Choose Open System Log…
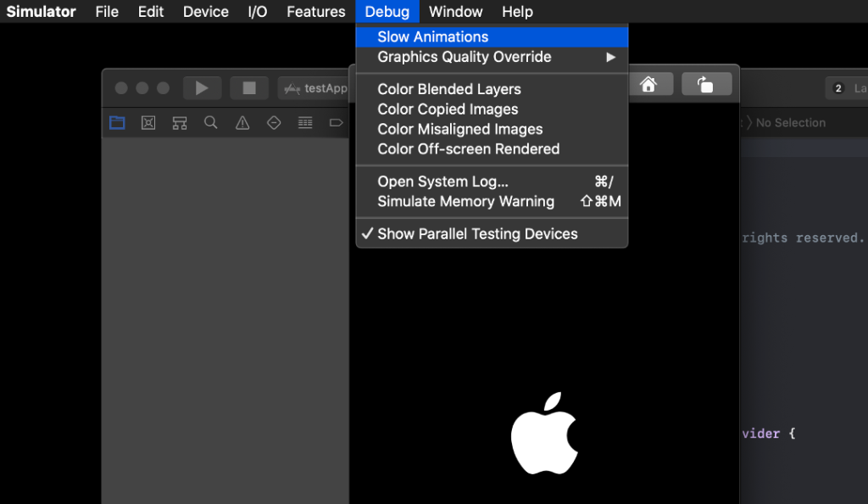Viewport: 868px width, 504px height. point(492,182)
